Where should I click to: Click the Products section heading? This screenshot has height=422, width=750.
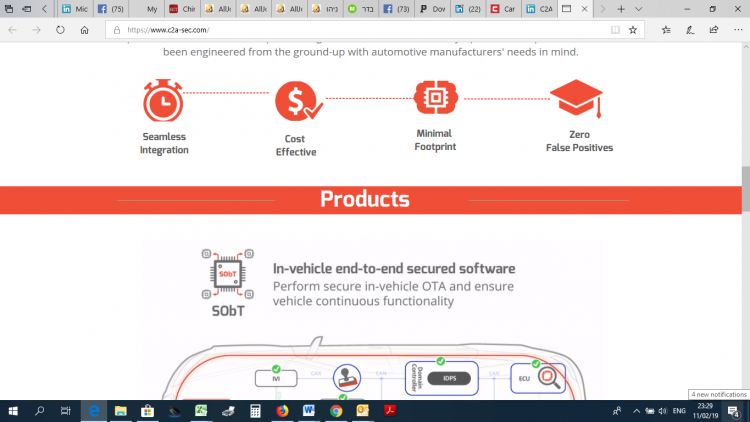tap(364, 199)
